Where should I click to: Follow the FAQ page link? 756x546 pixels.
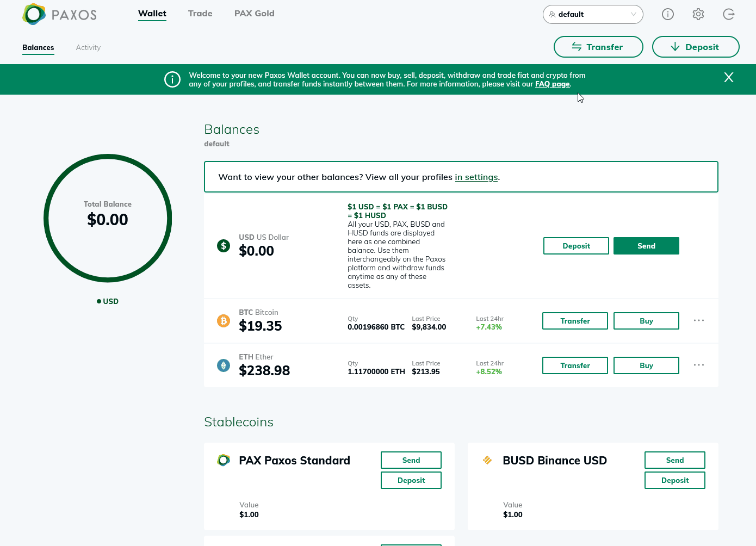click(x=552, y=84)
